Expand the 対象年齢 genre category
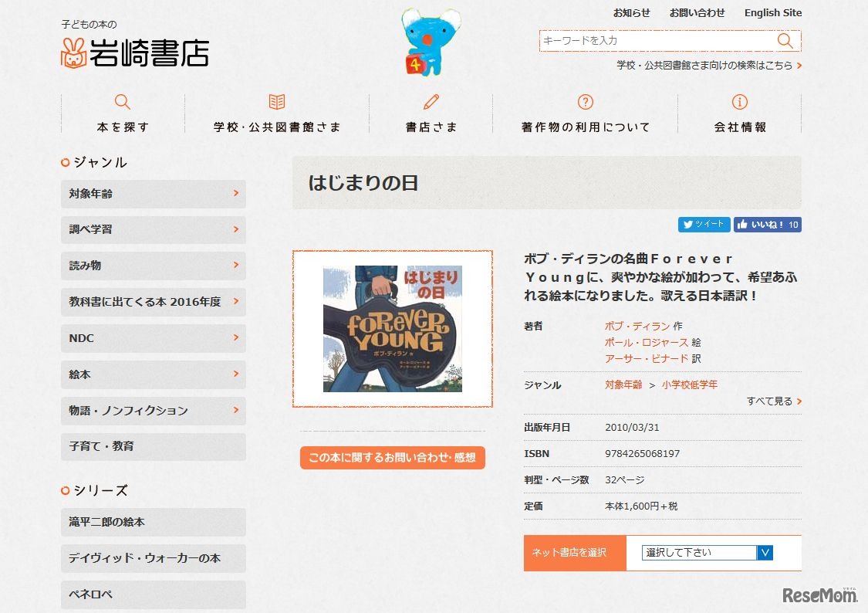The width and height of the screenshot is (868, 613). click(153, 194)
